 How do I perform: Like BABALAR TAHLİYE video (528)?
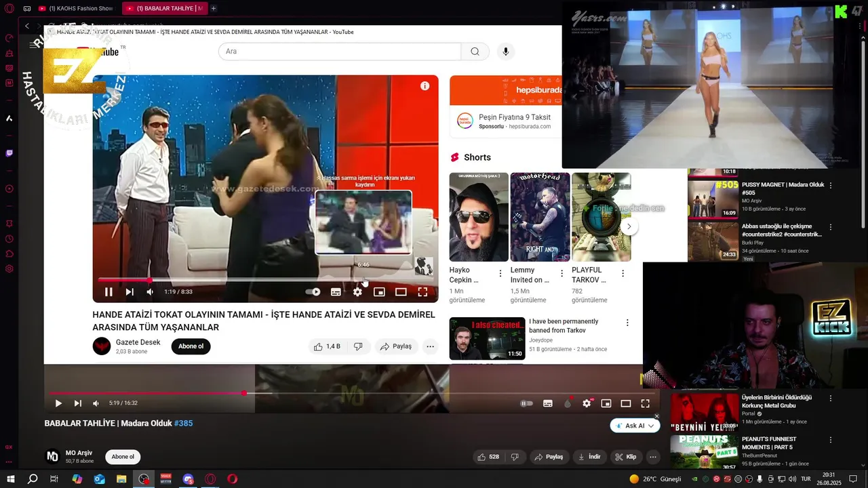(488, 457)
